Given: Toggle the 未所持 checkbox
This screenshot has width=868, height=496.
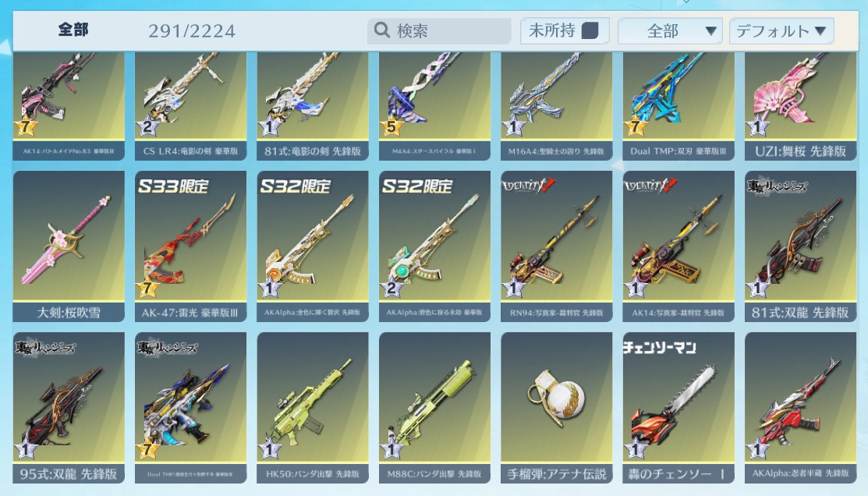Looking at the screenshot, I should (590, 30).
